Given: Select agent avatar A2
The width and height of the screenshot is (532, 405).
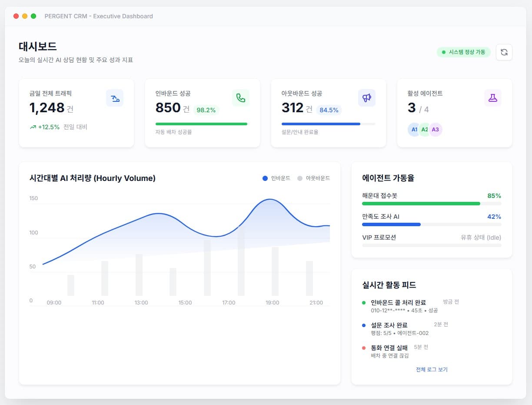Looking at the screenshot, I should point(424,129).
